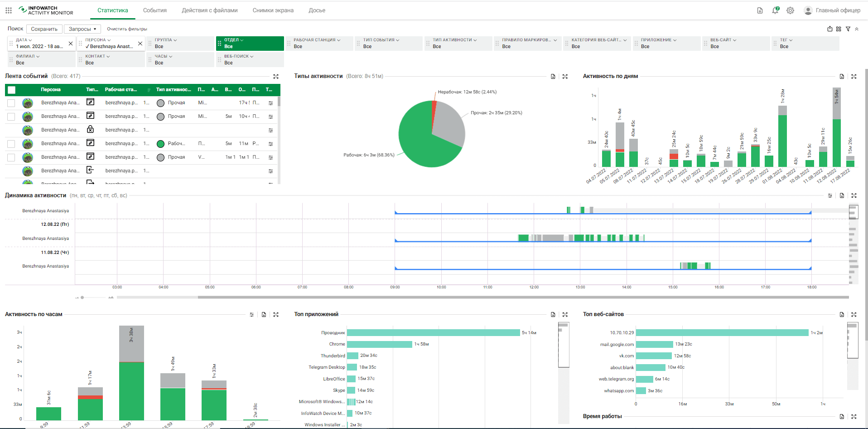Toggle select-all checkbox in events header
Image resolution: width=868 pixels, height=429 pixels.
[x=12, y=90]
